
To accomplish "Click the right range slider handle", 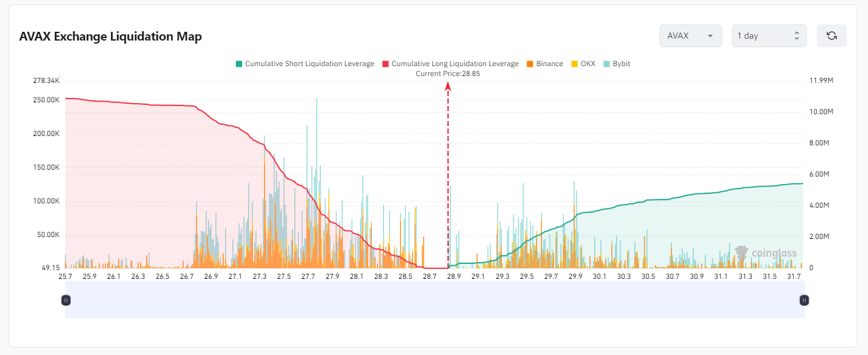I will tap(804, 300).
